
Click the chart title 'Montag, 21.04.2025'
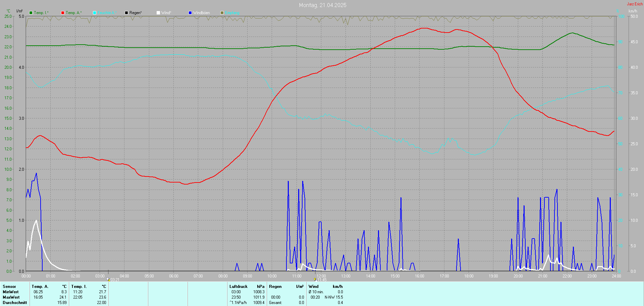(323, 5)
